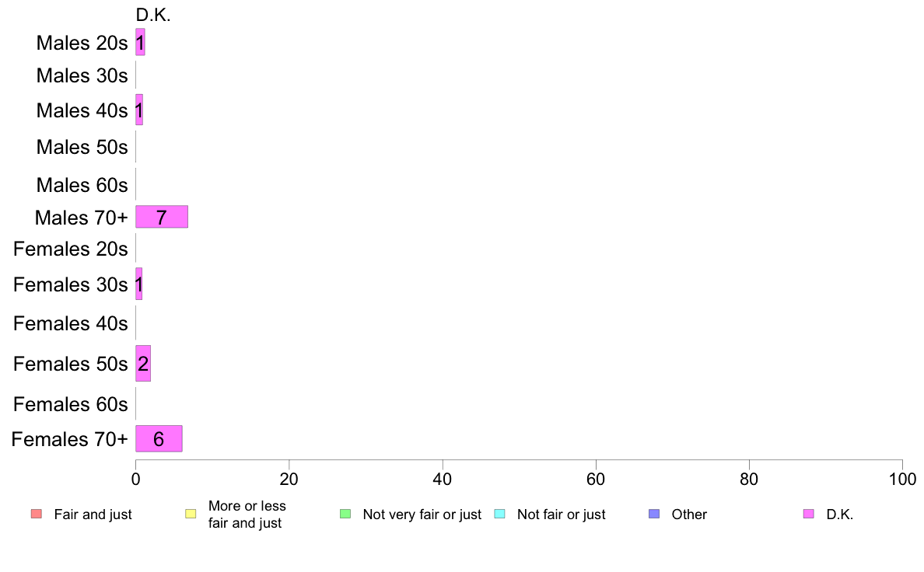Click the cyan Not fair or just swatch
Viewport: 924px width, 572px height.
coord(499,514)
